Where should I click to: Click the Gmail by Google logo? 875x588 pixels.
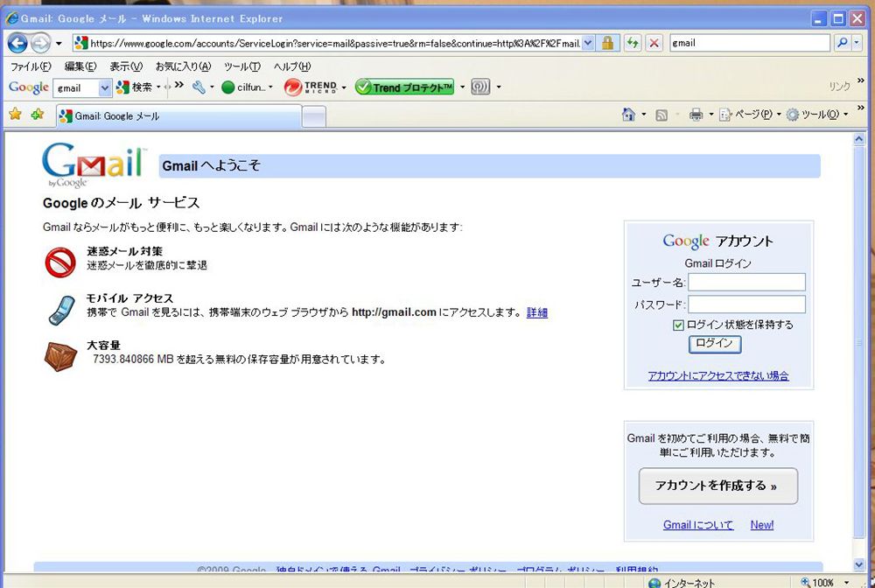(x=94, y=165)
